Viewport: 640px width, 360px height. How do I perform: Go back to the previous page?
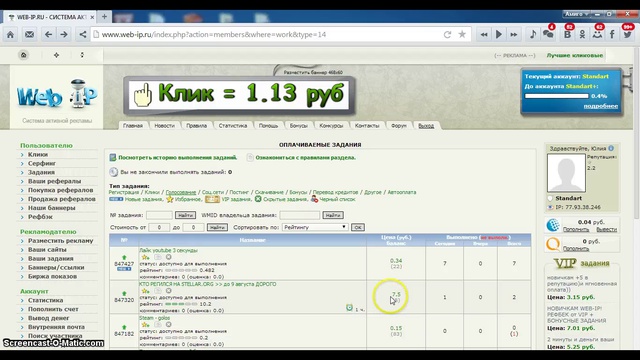pos(48,34)
